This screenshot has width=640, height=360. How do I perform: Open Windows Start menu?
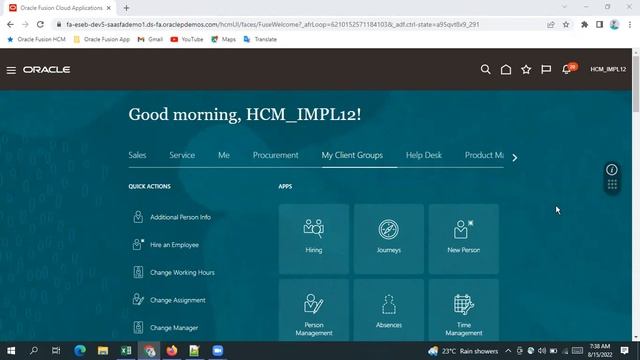tap(11, 351)
